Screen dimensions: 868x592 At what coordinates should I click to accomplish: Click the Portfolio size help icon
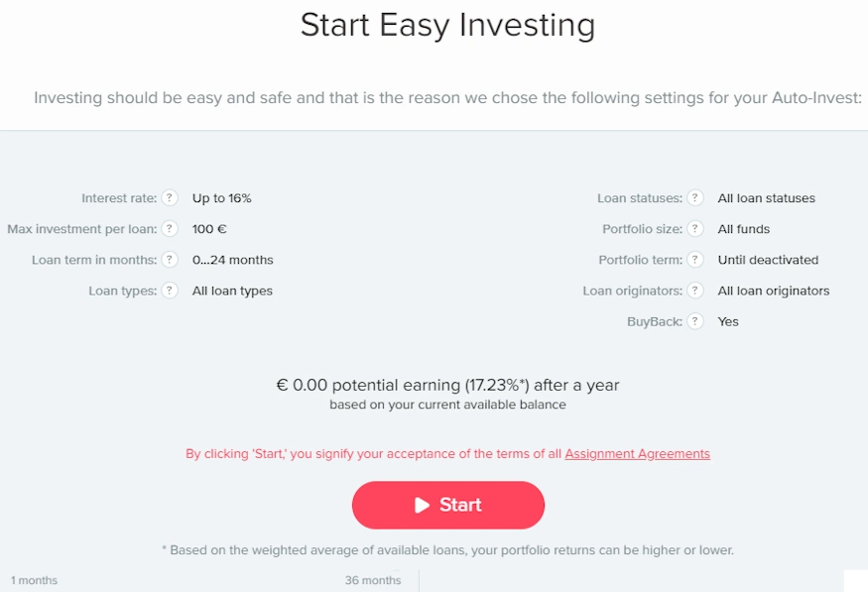tap(696, 229)
